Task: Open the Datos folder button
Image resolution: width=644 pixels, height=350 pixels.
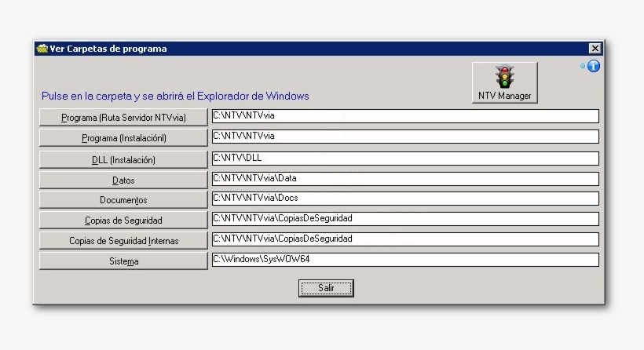Action: [123, 180]
